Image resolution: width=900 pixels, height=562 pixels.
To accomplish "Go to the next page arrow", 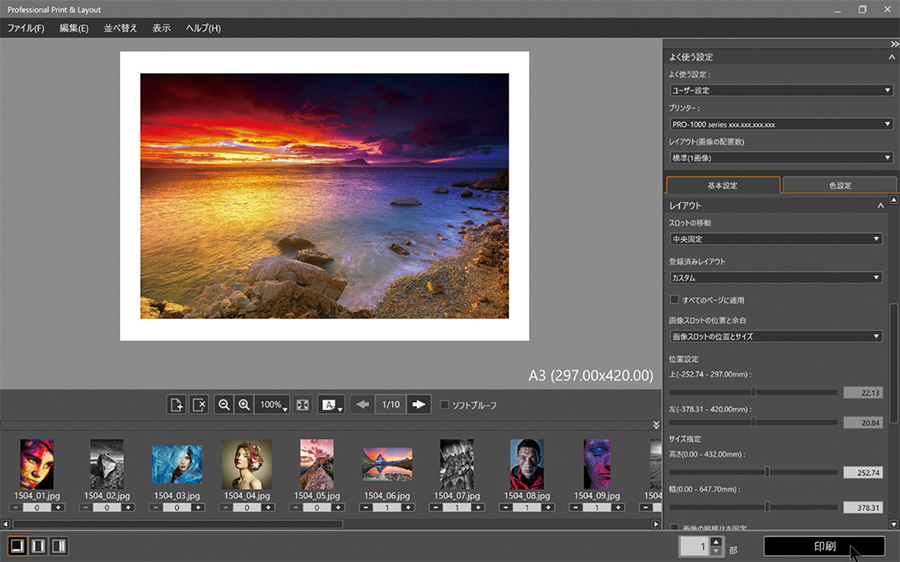I will (419, 405).
